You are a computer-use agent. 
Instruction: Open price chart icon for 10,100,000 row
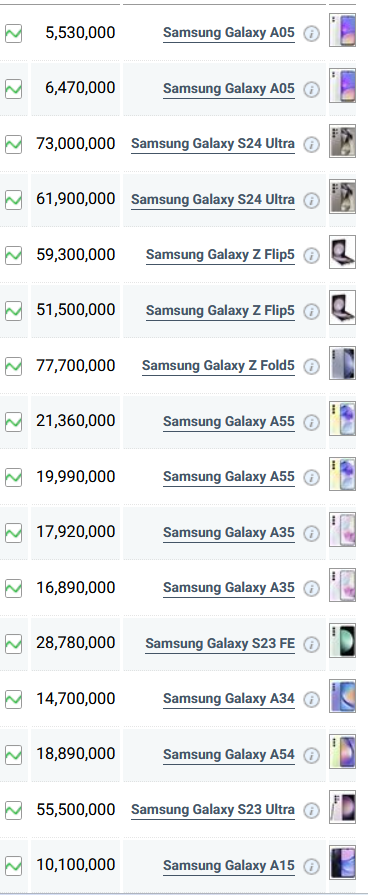point(13,866)
